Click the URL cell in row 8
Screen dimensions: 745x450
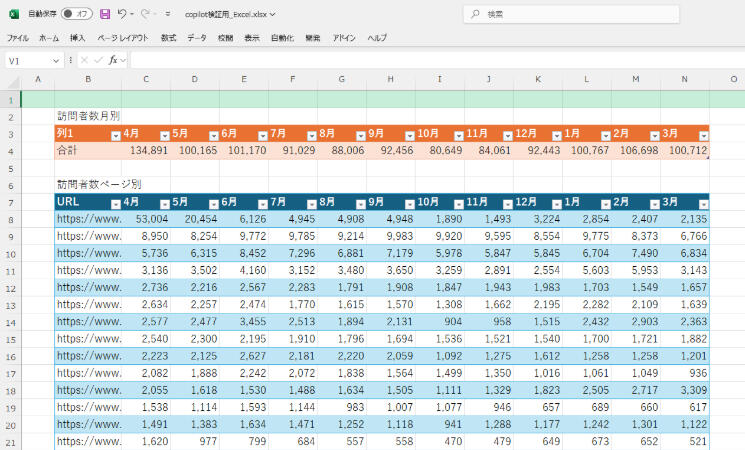[88, 219]
